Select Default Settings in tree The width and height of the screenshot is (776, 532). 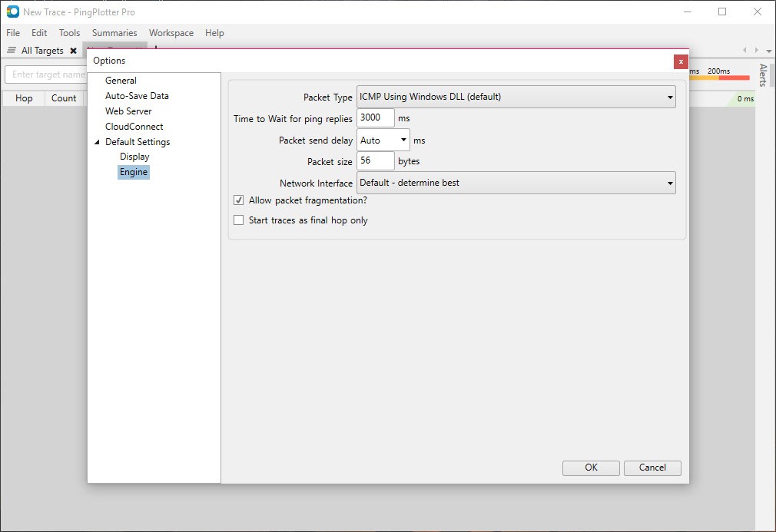[x=138, y=142]
